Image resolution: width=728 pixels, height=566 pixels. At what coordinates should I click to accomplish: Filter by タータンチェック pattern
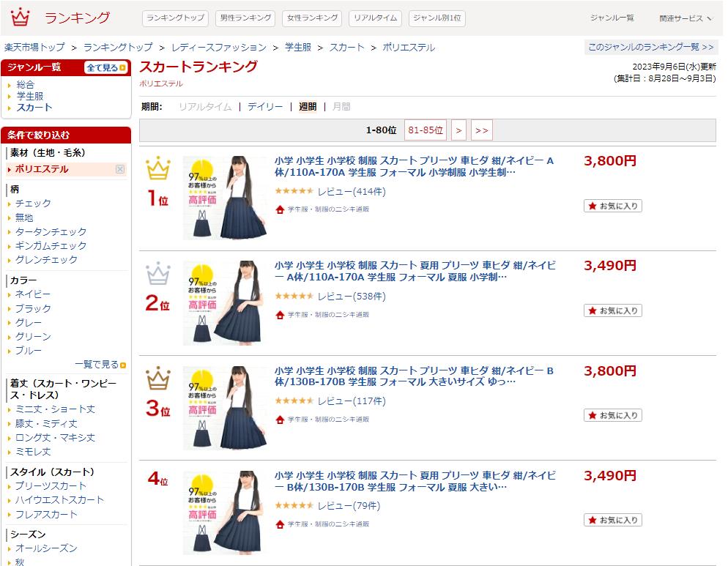51,232
